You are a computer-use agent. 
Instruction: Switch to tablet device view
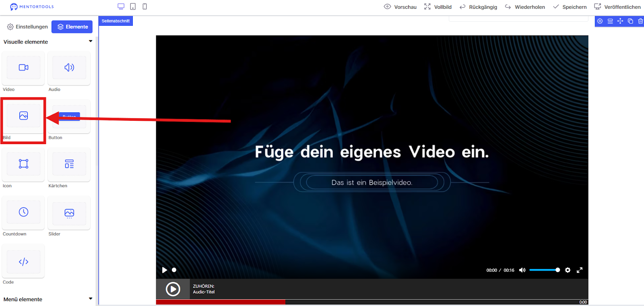pos(133,6)
